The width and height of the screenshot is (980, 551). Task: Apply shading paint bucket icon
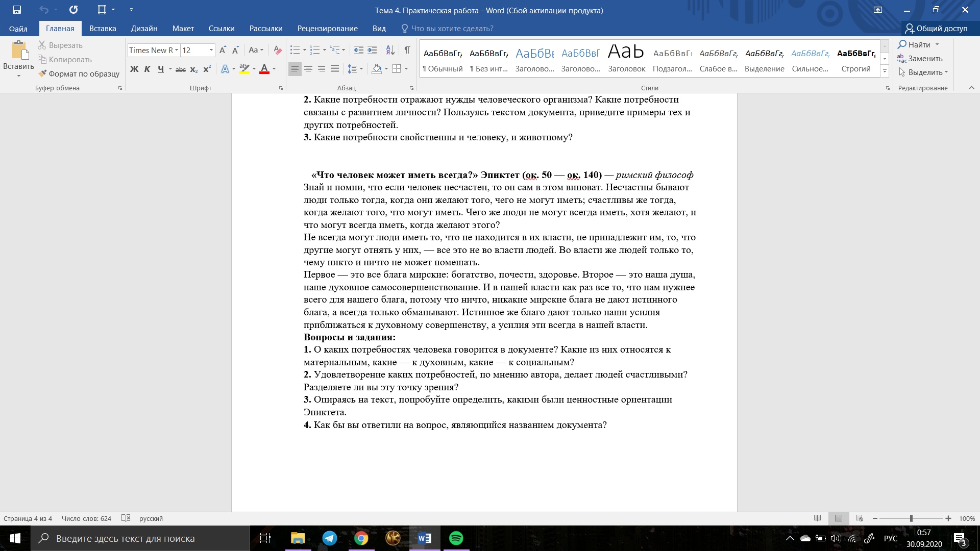[377, 69]
